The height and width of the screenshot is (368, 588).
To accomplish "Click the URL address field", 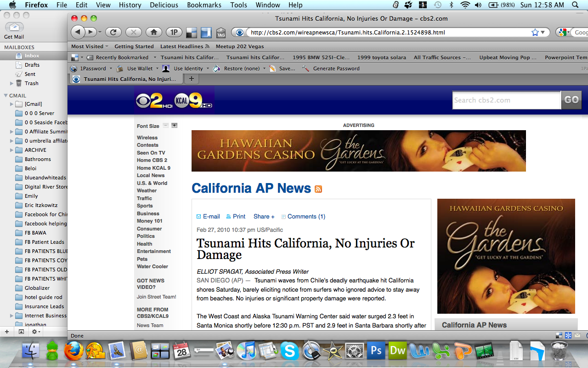I will click(x=388, y=32).
